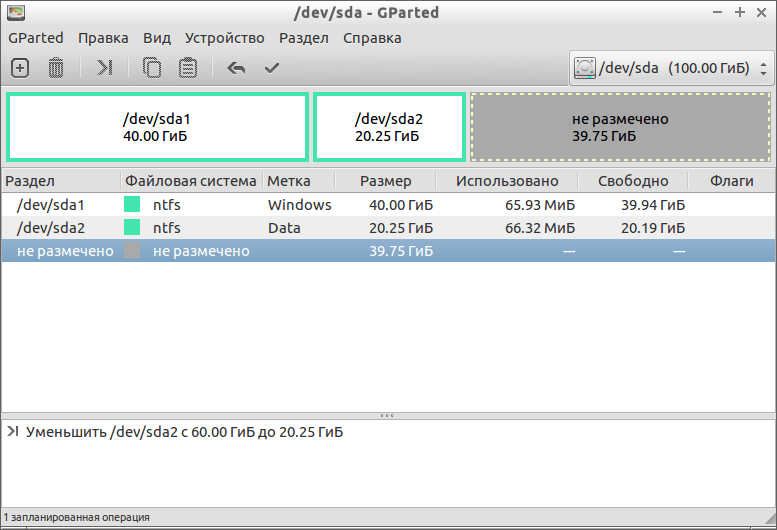
Task: Click status bar text 1 запланированная операция
Action: coord(77,517)
